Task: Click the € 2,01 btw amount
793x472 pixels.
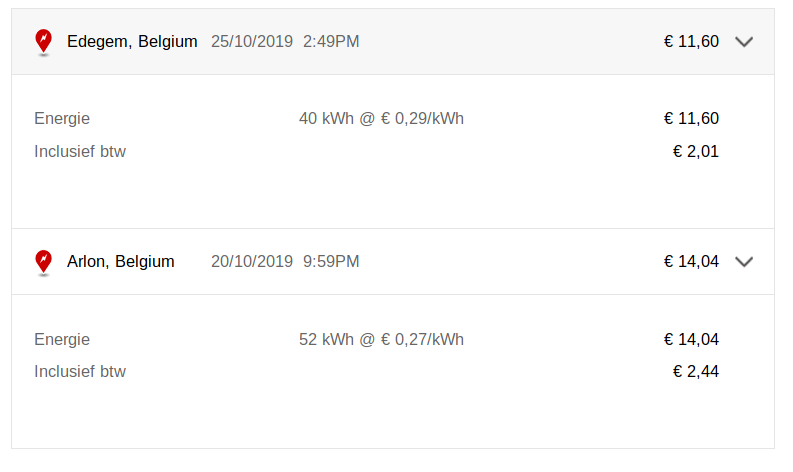Action: (696, 152)
